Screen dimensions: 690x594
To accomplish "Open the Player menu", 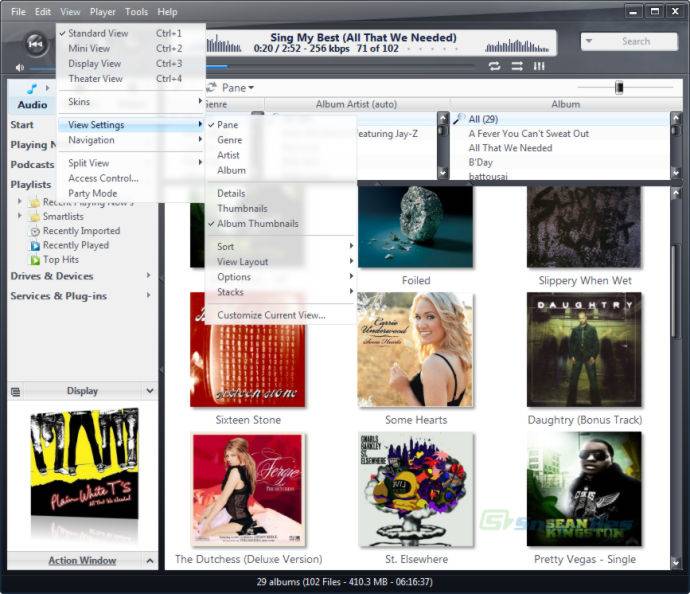I will click(x=103, y=12).
